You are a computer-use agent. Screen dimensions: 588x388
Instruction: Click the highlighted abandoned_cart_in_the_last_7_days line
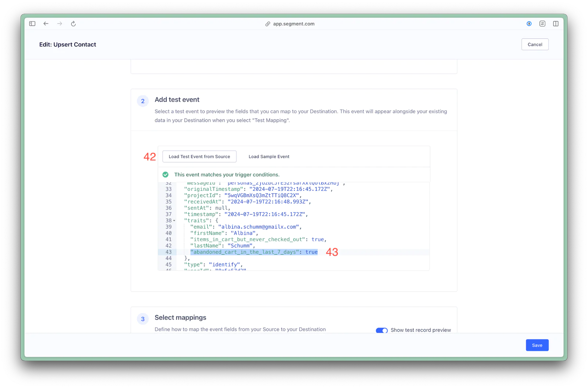[x=254, y=252]
